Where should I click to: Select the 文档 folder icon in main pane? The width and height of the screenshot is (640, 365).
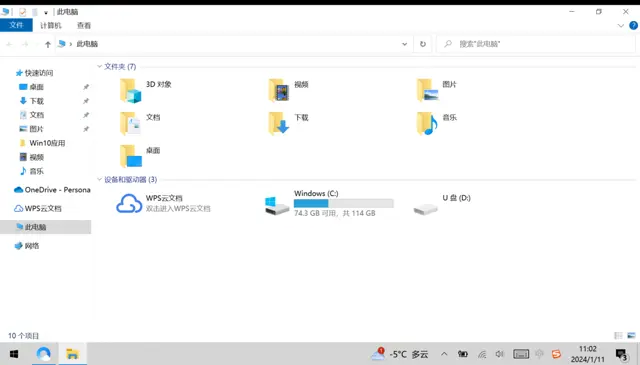pos(131,124)
